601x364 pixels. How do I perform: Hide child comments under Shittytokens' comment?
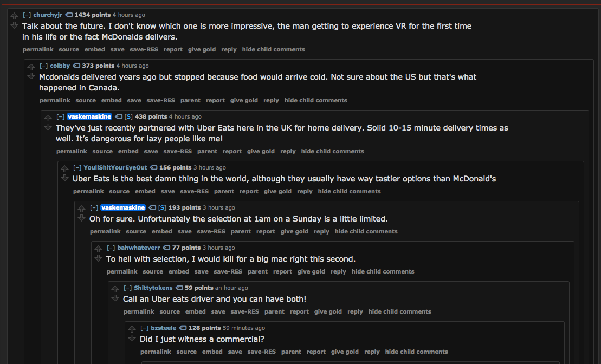click(x=400, y=311)
